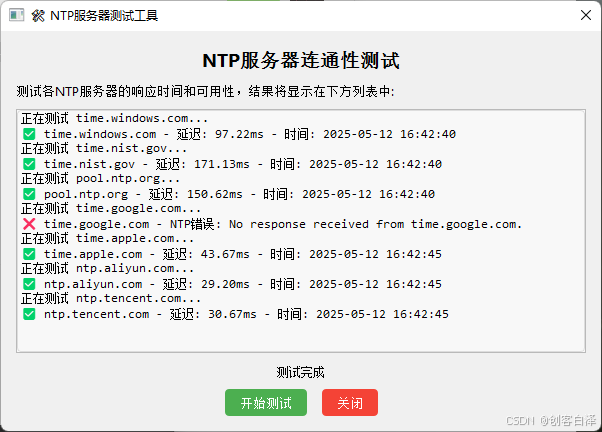Click the result '延迟: 43.67ms' for time.apple.com

[206, 254]
